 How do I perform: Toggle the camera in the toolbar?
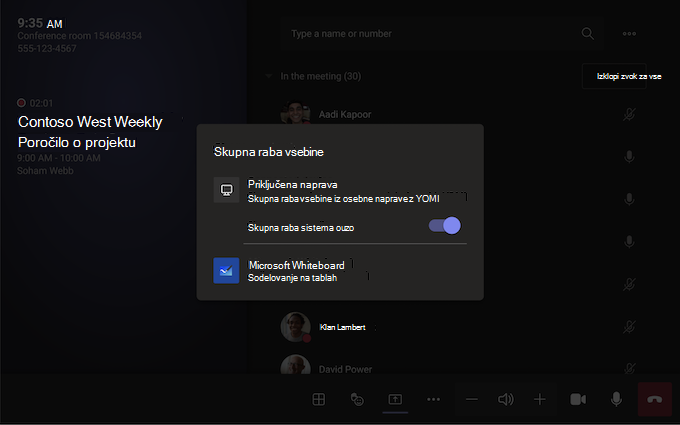pyautogui.click(x=578, y=399)
